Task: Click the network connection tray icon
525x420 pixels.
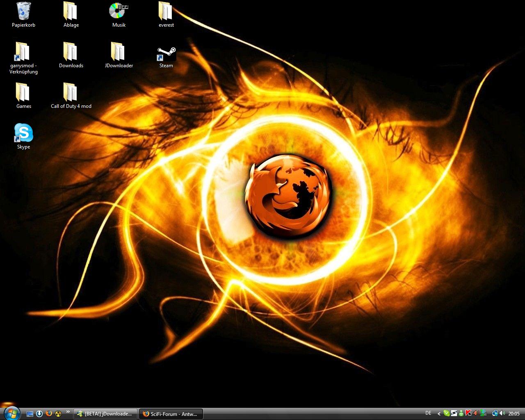Action: click(495, 413)
